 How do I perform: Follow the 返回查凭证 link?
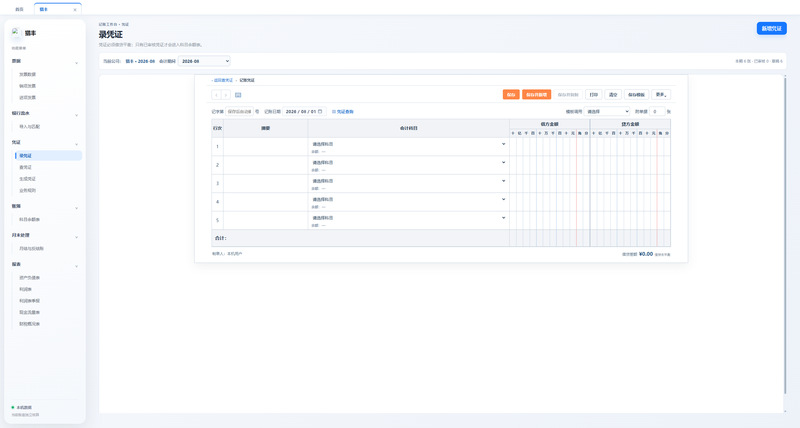(223, 80)
